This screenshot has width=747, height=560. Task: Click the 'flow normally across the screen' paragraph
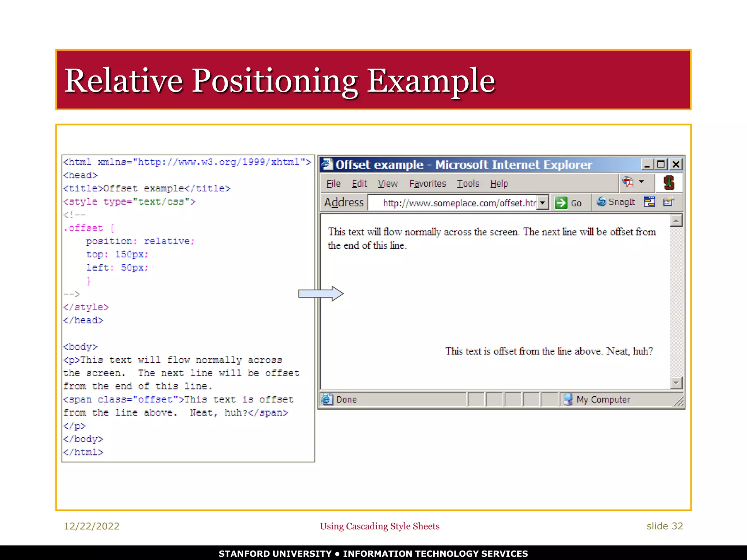(x=492, y=238)
